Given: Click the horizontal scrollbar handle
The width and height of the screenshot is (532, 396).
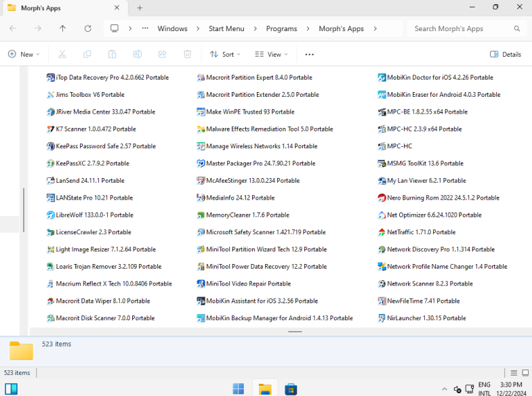Looking at the screenshot, I should click(x=295, y=332).
